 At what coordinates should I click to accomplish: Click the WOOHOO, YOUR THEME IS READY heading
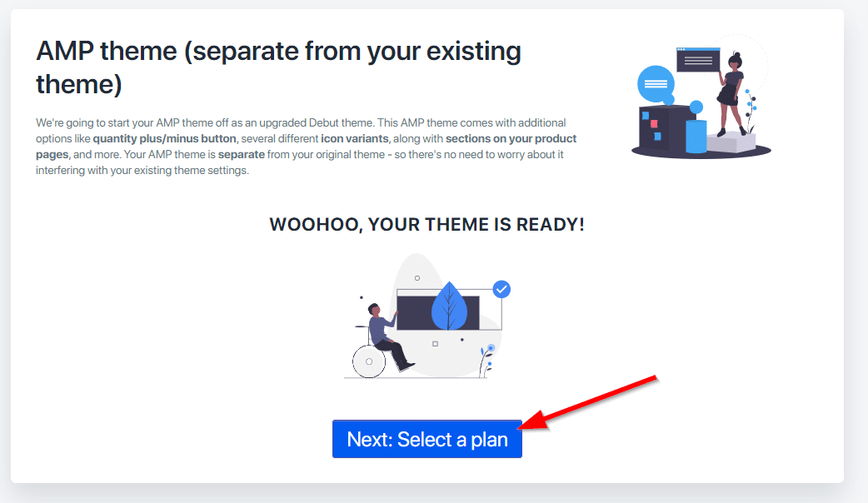point(427,225)
